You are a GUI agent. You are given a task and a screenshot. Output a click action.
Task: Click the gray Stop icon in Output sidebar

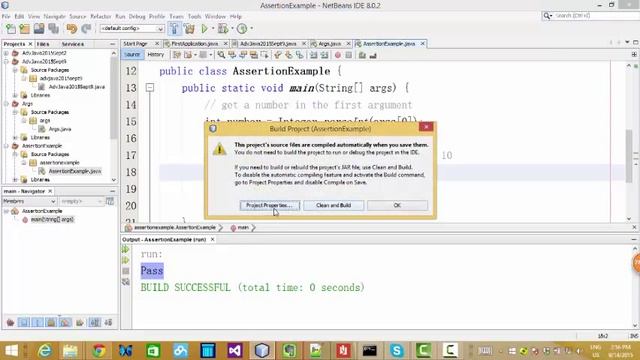click(x=126, y=271)
